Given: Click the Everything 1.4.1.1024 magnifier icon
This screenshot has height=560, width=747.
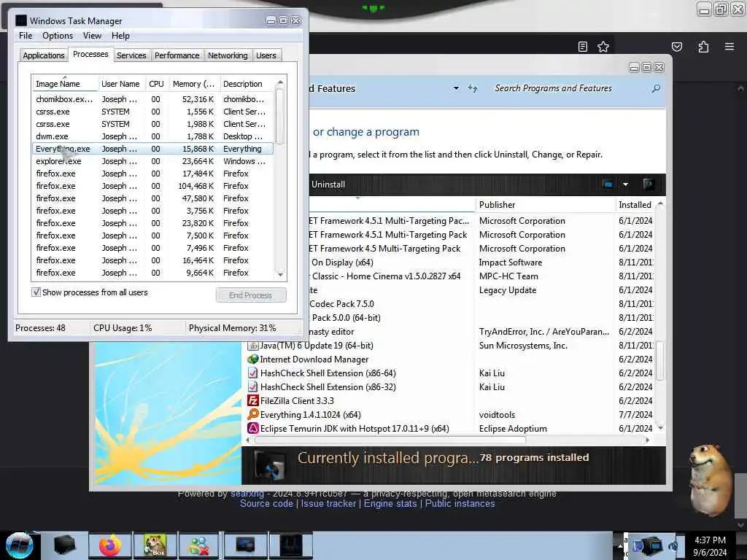Looking at the screenshot, I should pyautogui.click(x=253, y=414).
